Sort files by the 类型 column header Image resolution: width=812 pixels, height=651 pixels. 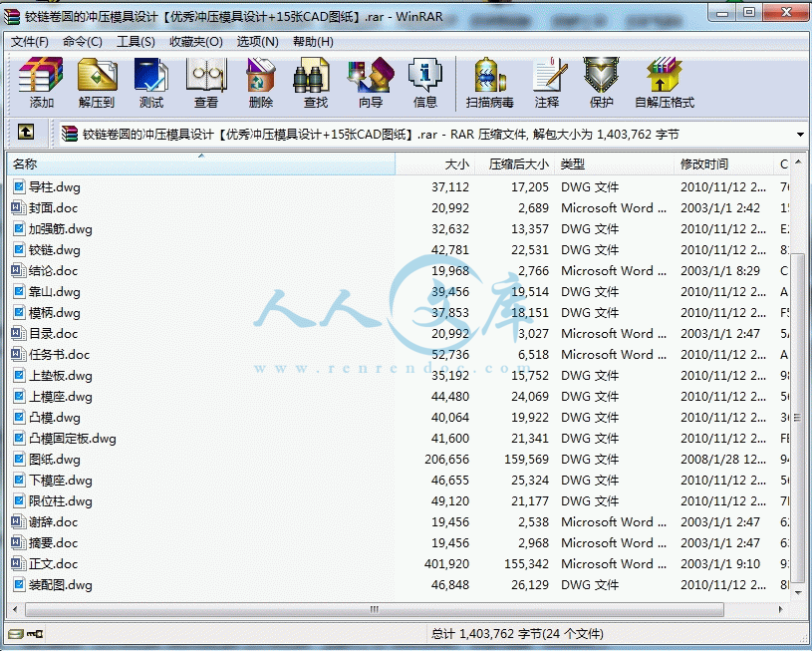(614, 163)
